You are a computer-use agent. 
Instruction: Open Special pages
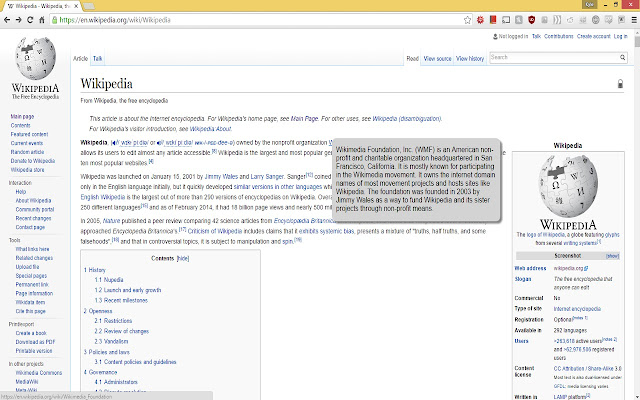31,276
